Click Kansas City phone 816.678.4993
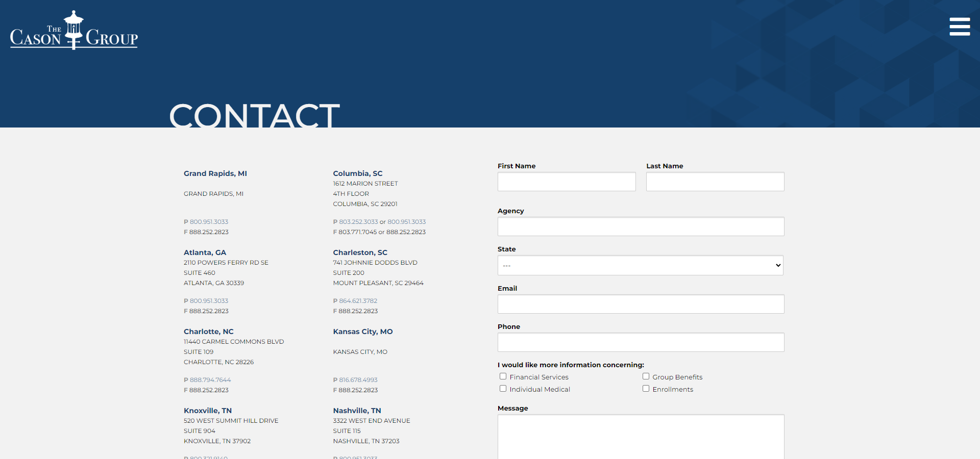This screenshot has height=459, width=980. [358, 380]
